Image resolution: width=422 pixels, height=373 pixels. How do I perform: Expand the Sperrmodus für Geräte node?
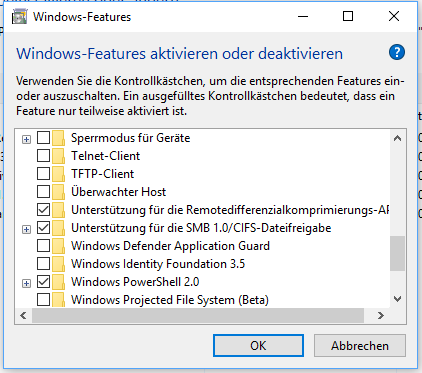pyautogui.click(x=26, y=139)
